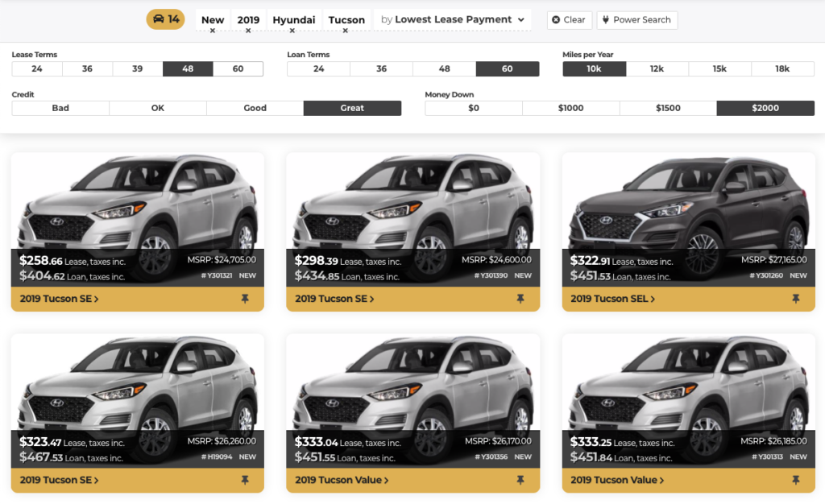825x504 pixels.
Task: Choose $0 money down option
Action: coord(473,108)
